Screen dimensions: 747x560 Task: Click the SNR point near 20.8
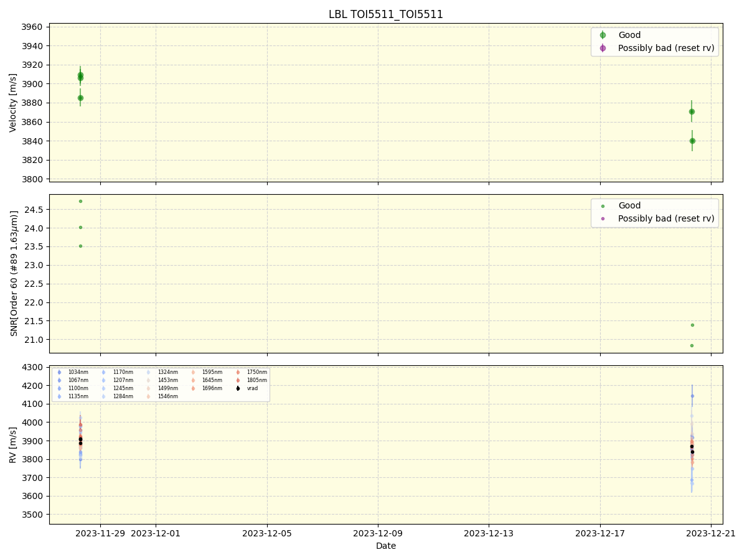point(692,345)
